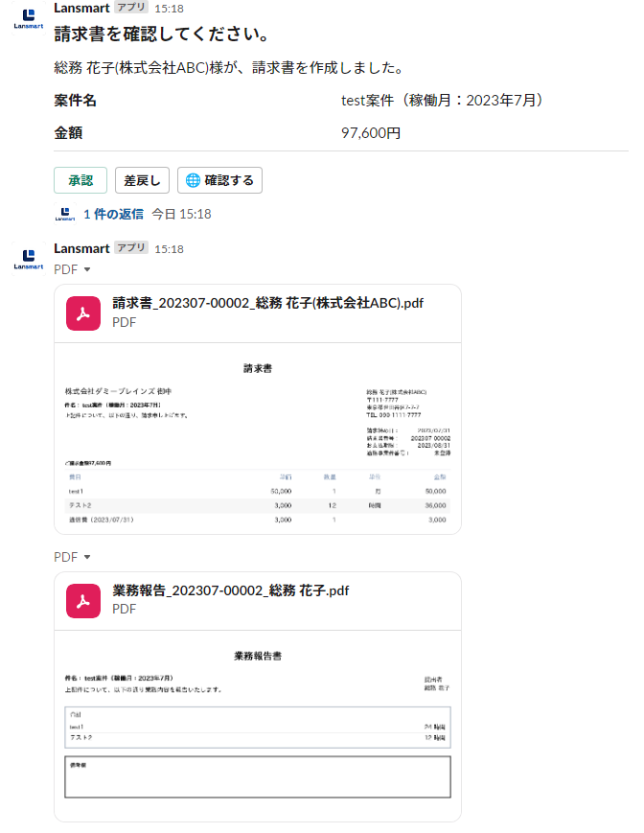Click the 案件名 label
644x833 pixels.
75,101
